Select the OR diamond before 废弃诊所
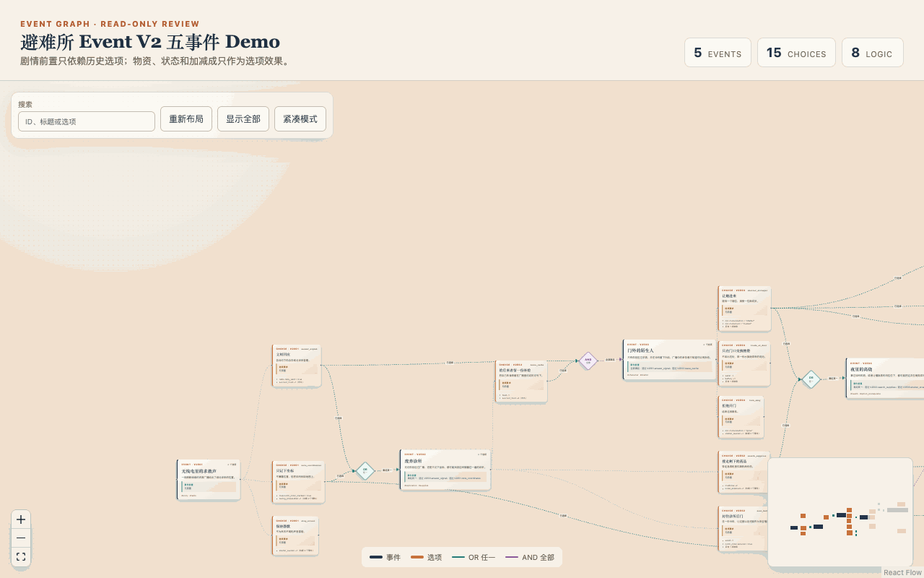 pos(365,470)
